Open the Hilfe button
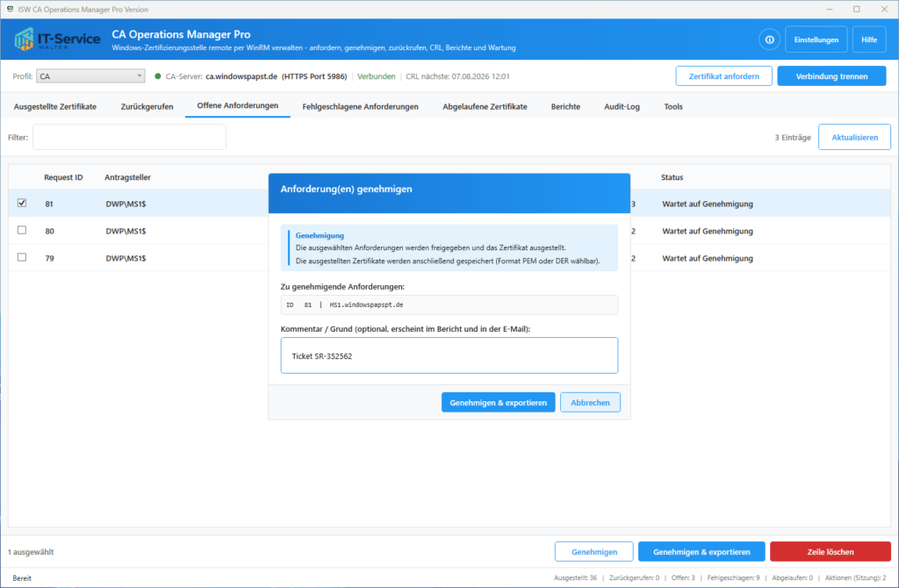The image size is (899, 588). (x=868, y=39)
